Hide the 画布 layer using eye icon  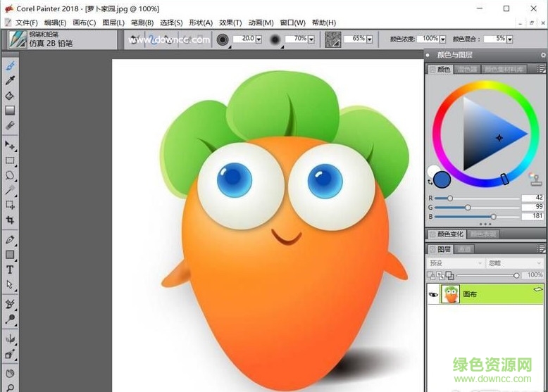point(433,294)
